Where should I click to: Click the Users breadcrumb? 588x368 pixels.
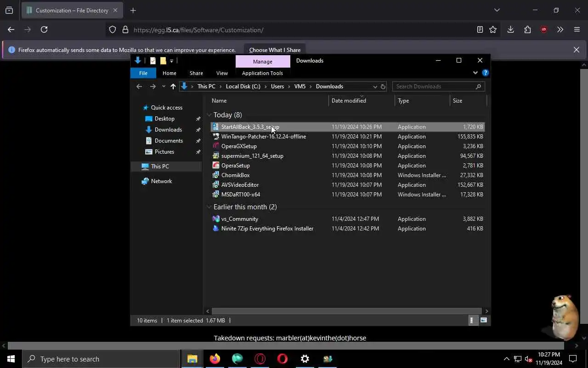pyautogui.click(x=277, y=86)
